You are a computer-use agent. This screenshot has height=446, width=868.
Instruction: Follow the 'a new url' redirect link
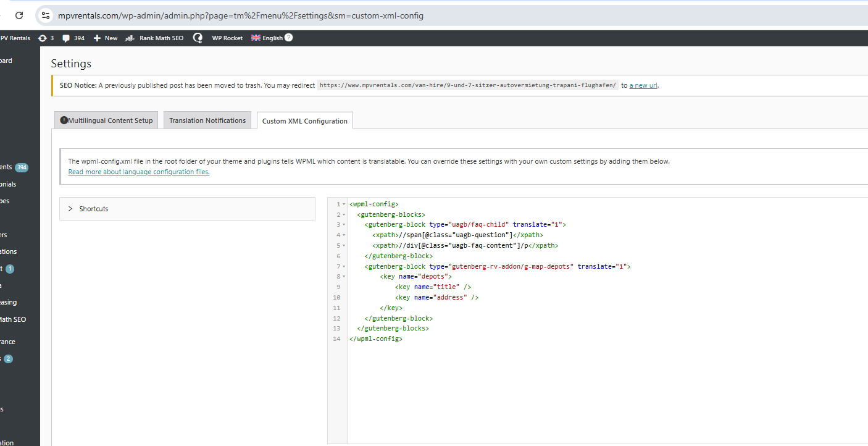[643, 85]
